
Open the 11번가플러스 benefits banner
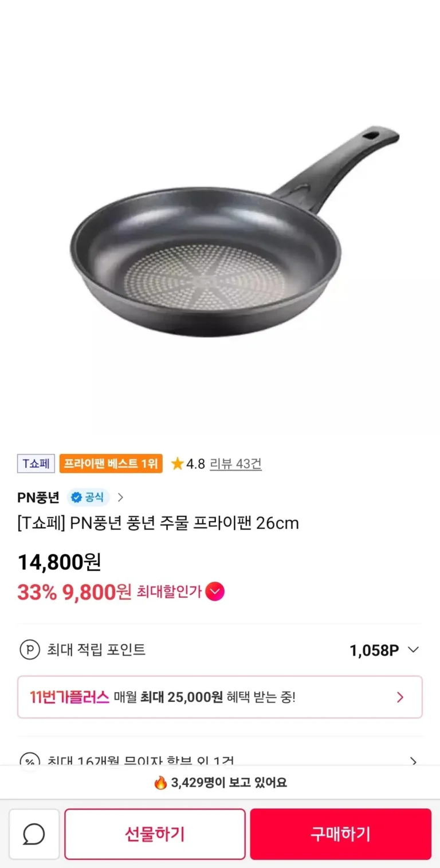220,697
